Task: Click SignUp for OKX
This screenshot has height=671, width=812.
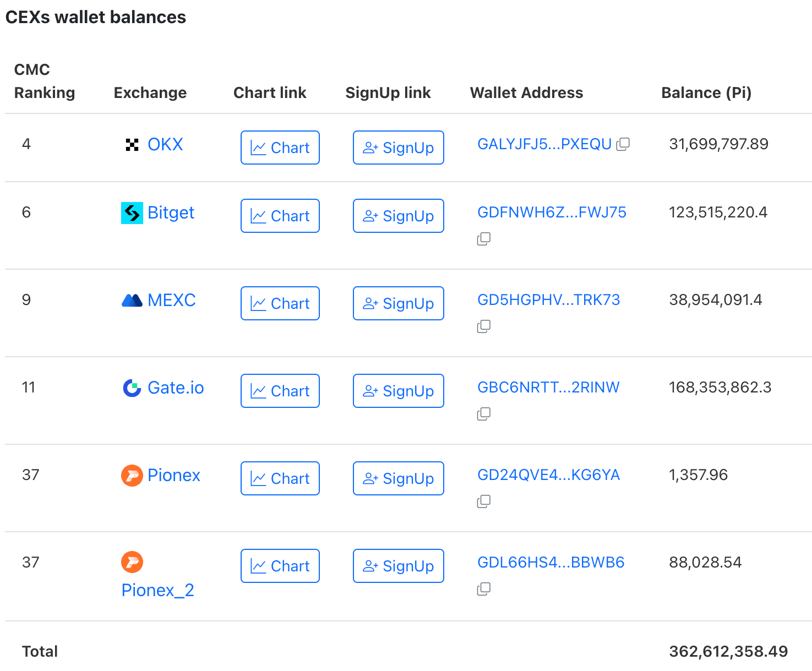Action: point(399,148)
